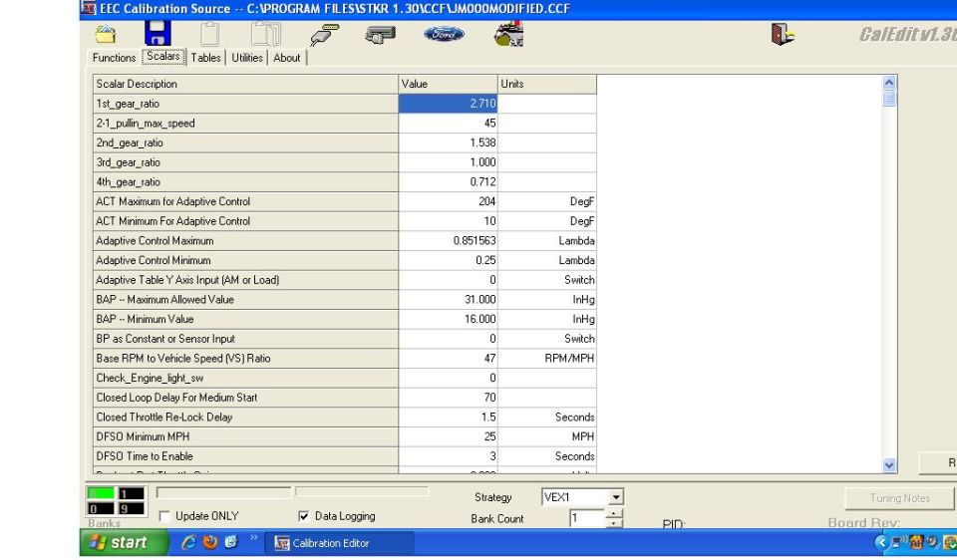This screenshot has width=957, height=560.
Task: Click the Units column header
Action: pos(547,84)
